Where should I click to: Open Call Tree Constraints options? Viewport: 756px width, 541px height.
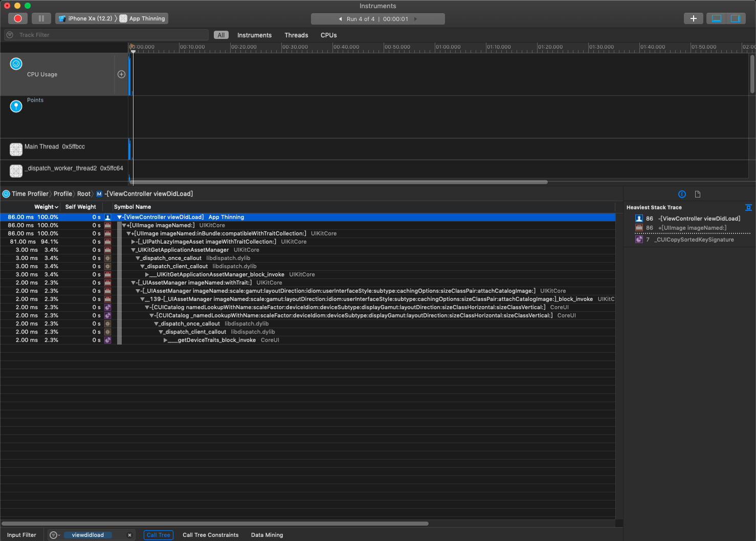pos(211,535)
